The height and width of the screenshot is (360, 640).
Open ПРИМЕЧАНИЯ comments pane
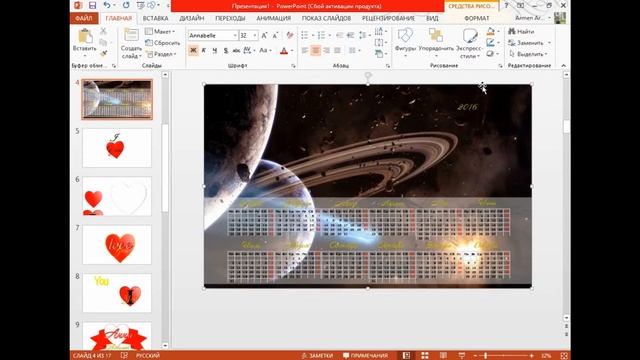click(x=365, y=356)
